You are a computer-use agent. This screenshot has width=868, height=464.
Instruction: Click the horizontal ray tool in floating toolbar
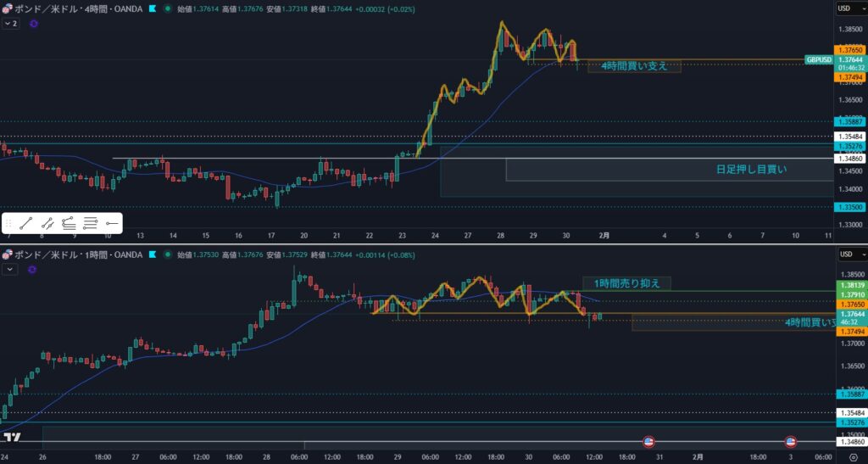(x=112, y=223)
